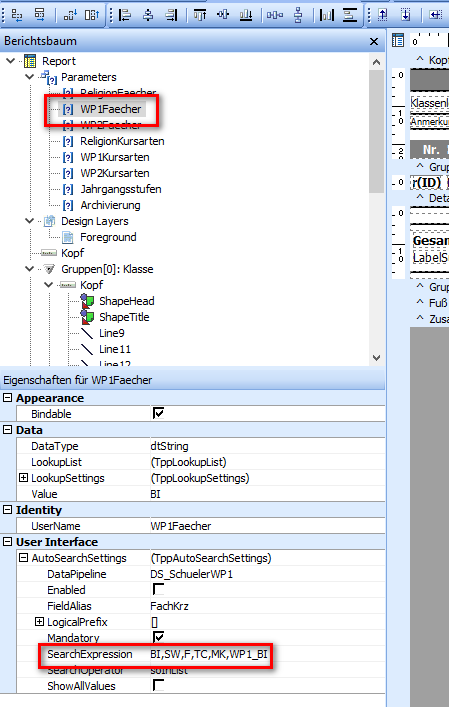Collapse the Gruppen[0]: Klasse node

point(29,269)
